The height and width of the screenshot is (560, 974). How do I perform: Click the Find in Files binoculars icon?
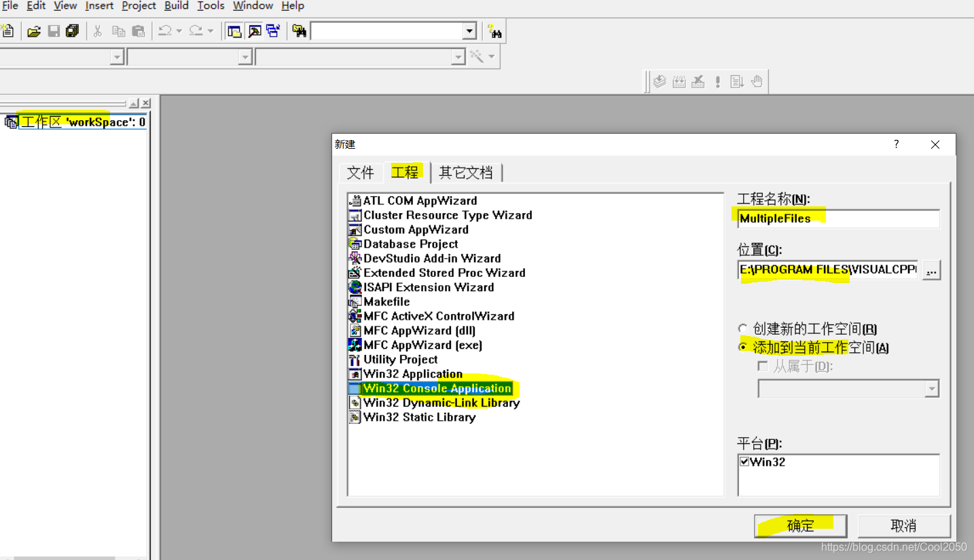(x=299, y=31)
